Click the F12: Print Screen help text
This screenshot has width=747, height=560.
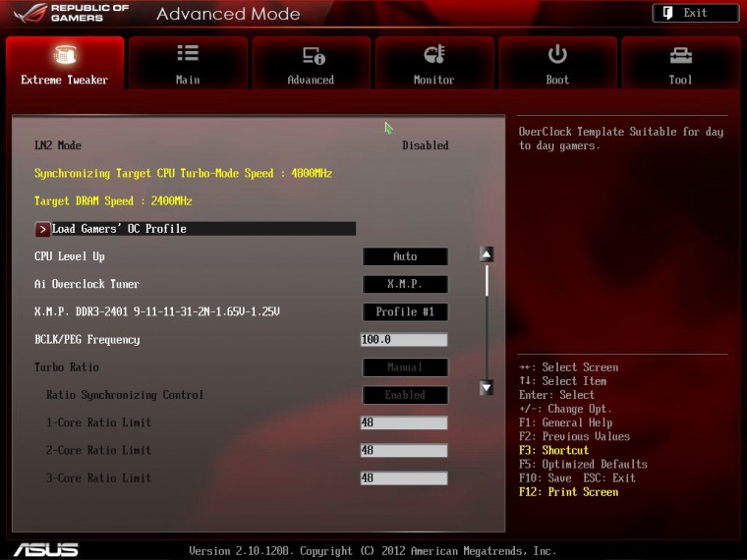[568, 492]
